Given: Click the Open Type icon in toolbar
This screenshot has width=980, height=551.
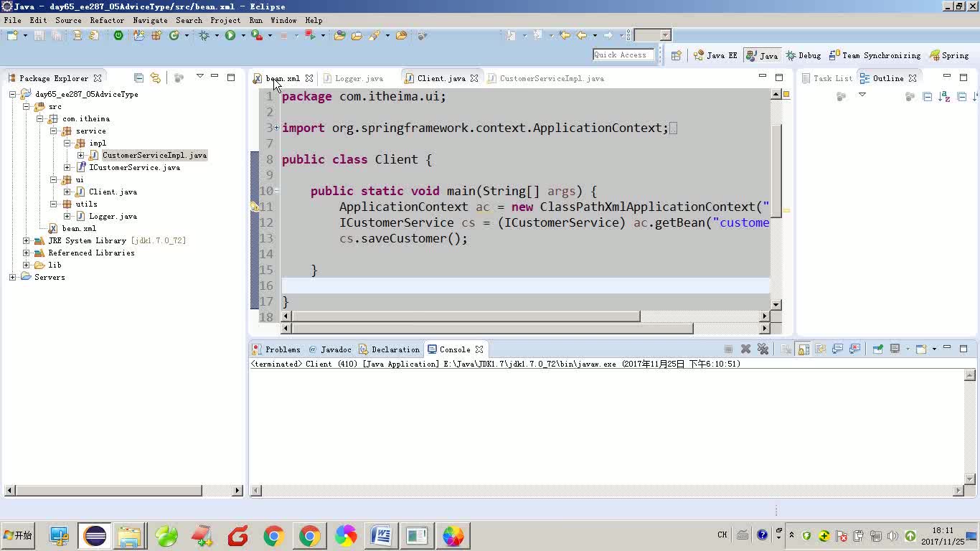Looking at the screenshot, I should click(339, 35).
